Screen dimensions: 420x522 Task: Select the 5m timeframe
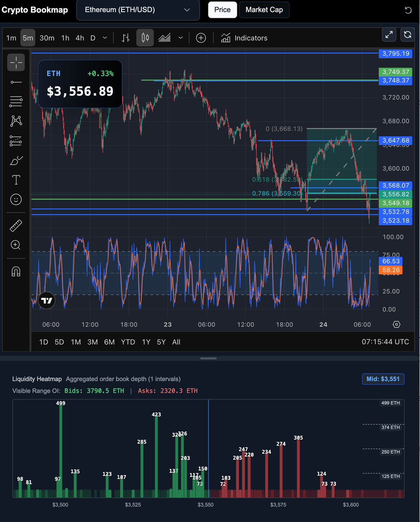coord(28,38)
